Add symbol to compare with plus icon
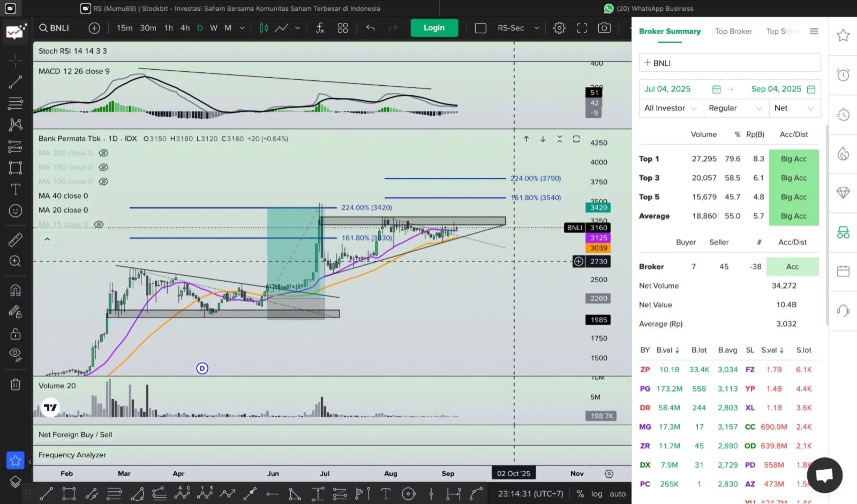 click(94, 28)
